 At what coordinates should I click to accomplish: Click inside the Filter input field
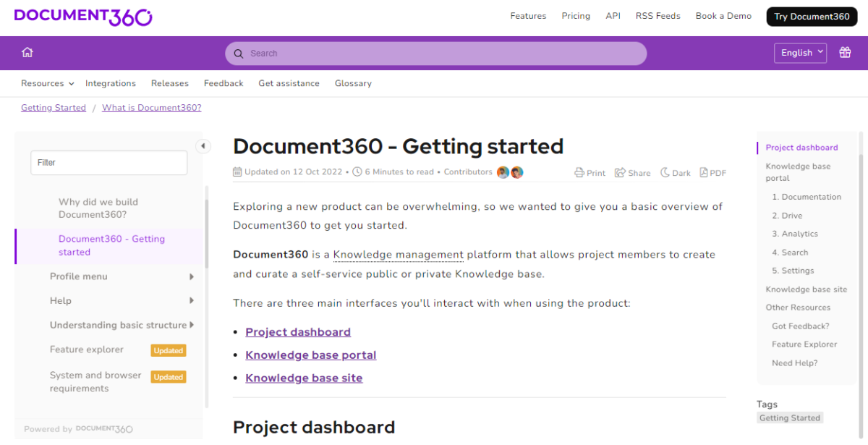[x=109, y=162]
